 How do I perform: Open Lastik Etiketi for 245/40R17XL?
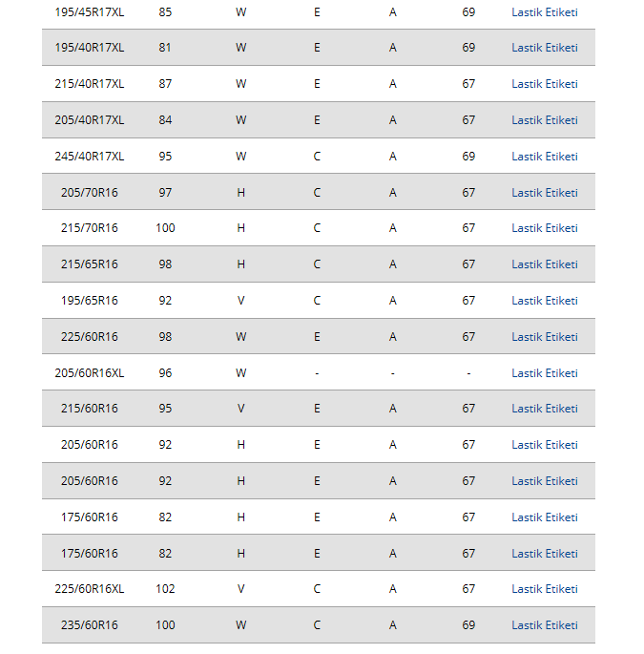coord(544,157)
